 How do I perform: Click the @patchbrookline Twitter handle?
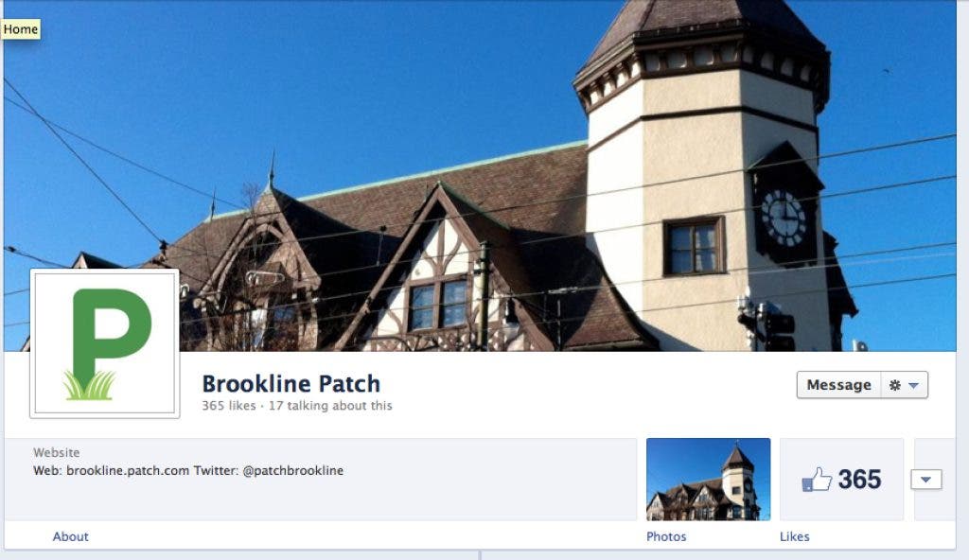click(293, 470)
